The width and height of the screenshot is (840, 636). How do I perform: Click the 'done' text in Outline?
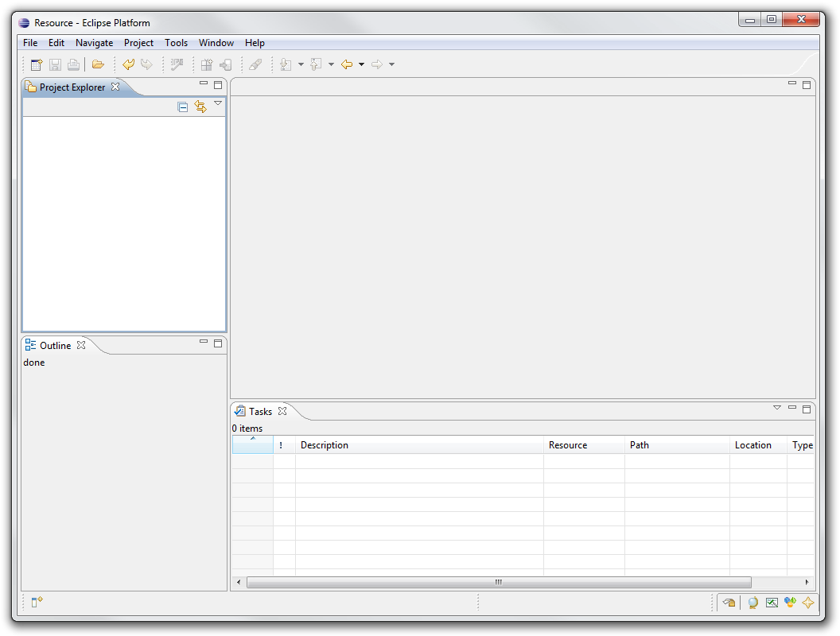(33, 363)
